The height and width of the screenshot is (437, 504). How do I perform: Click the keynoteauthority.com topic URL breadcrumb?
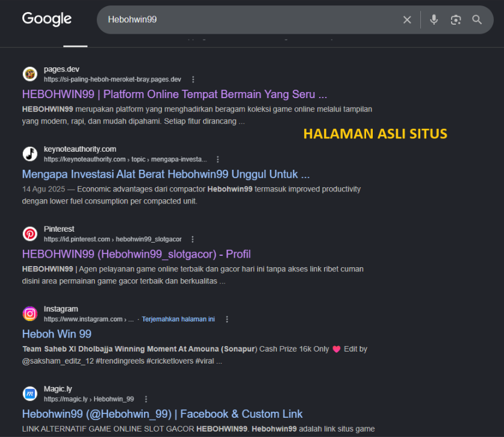pyautogui.click(x=125, y=160)
